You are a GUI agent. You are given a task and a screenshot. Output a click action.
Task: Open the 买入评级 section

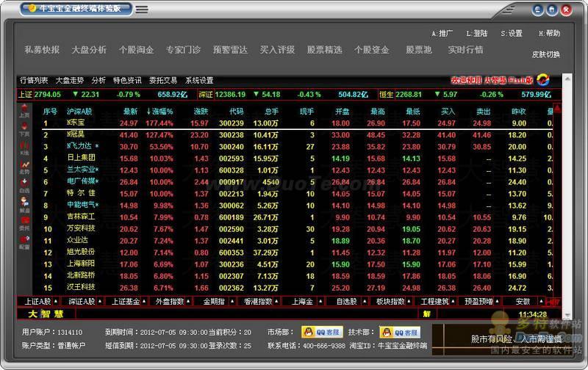278,49
